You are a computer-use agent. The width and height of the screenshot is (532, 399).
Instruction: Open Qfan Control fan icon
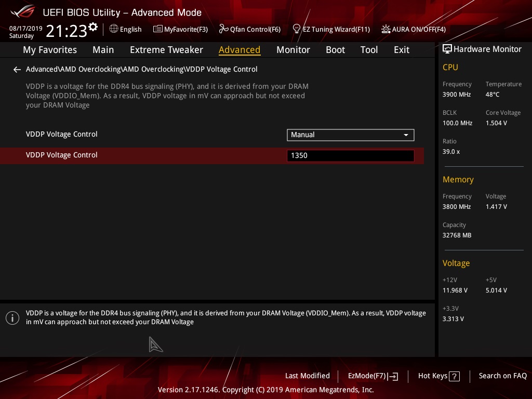click(x=223, y=29)
